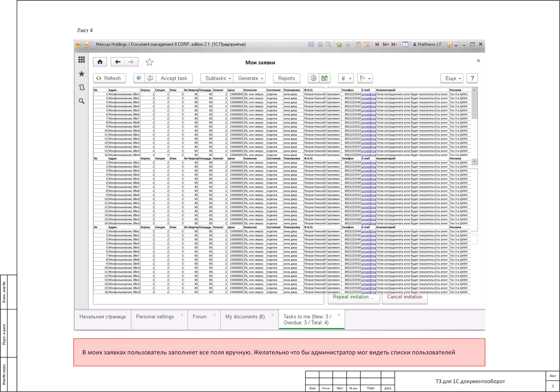Open the Generate dropdown menu
The width and height of the screenshot is (560, 392).
click(249, 78)
